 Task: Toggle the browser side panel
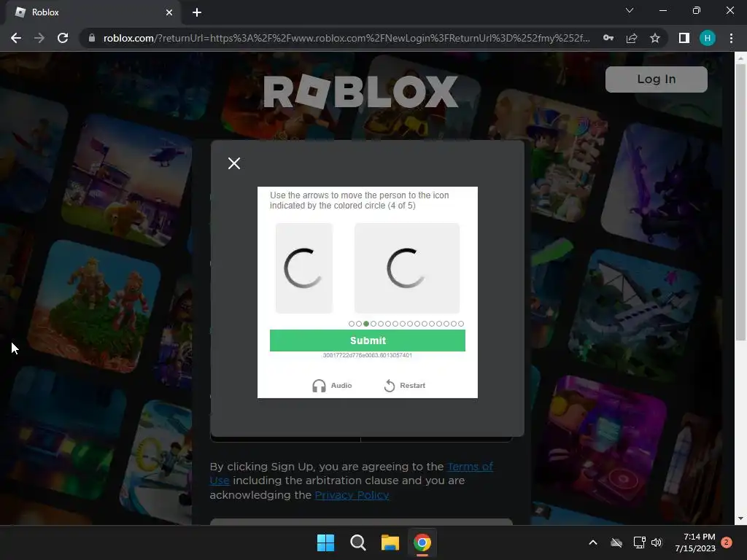(x=684, y=38)
